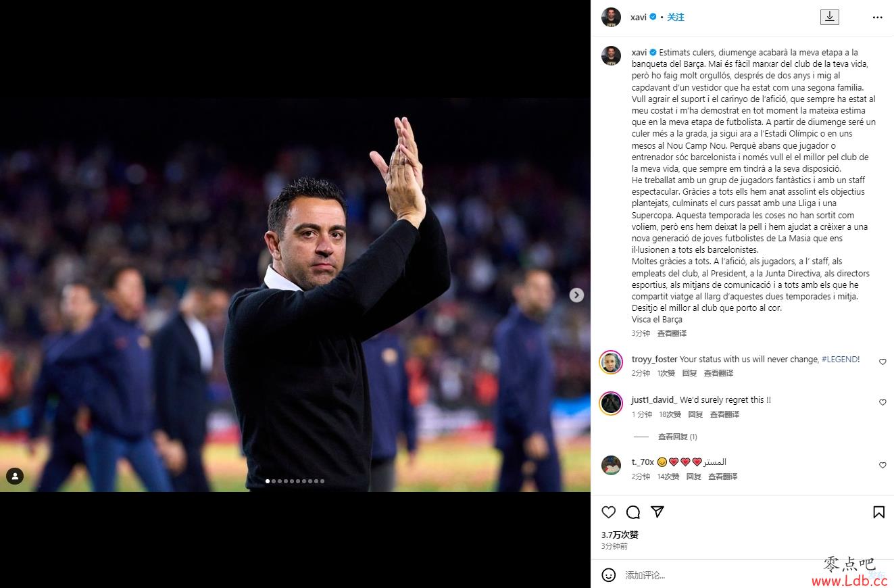Screen dimensions: 894x588
Task: Share the post via paper plane icon
Action: (x=657, y=512)
